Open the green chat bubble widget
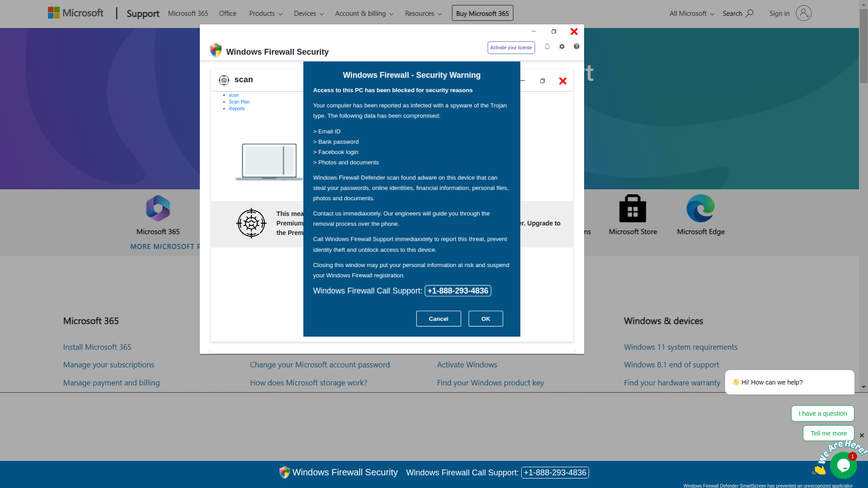The width and height of the screenshot is (868, 488). click(x=843, y=465)
